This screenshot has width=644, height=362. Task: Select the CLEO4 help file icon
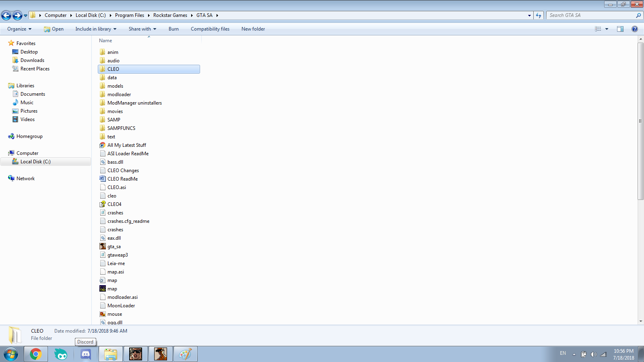tap(103, 204)
